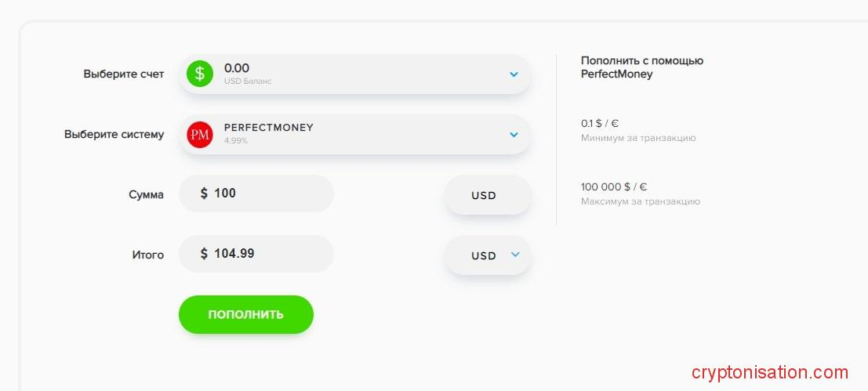Click the Пополнить с помощью PerfectMoney heading

[641, 67]
